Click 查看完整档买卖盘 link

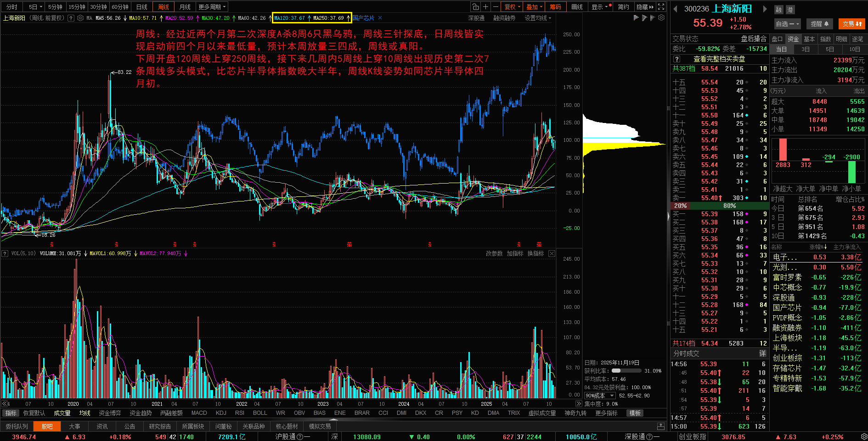(719, 59)
